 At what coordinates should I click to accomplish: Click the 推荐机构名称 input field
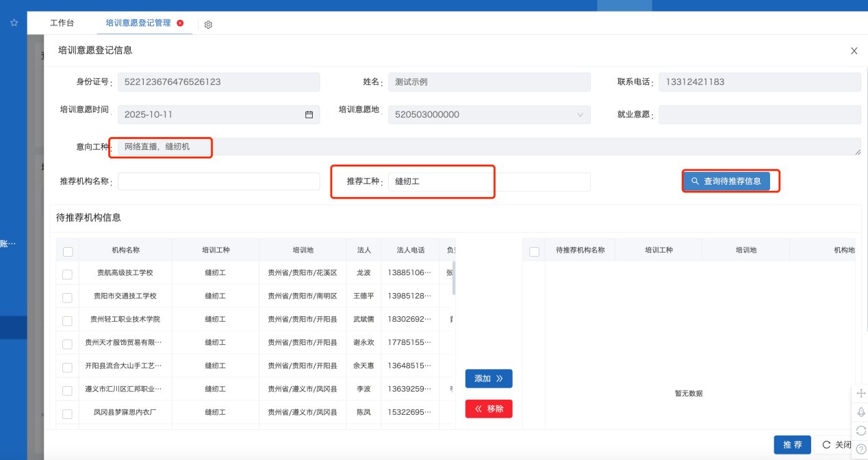(218, 181)
